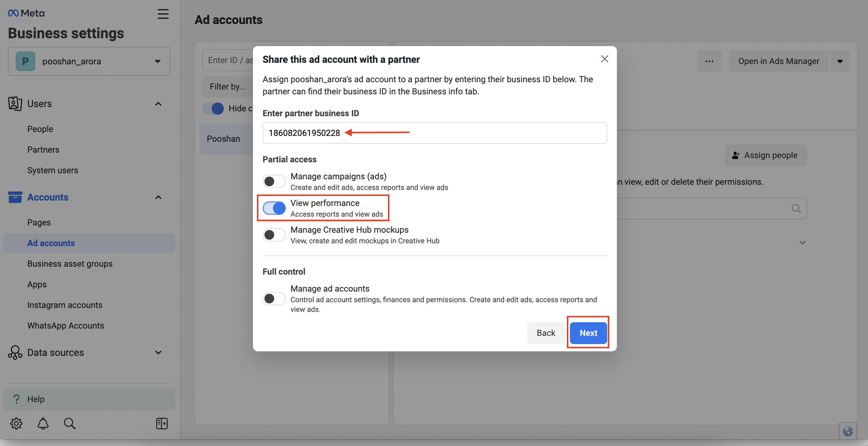868x446 pixels.
Task: Open the hamburger menu beside Meta logo
Action: pos(163,14)
